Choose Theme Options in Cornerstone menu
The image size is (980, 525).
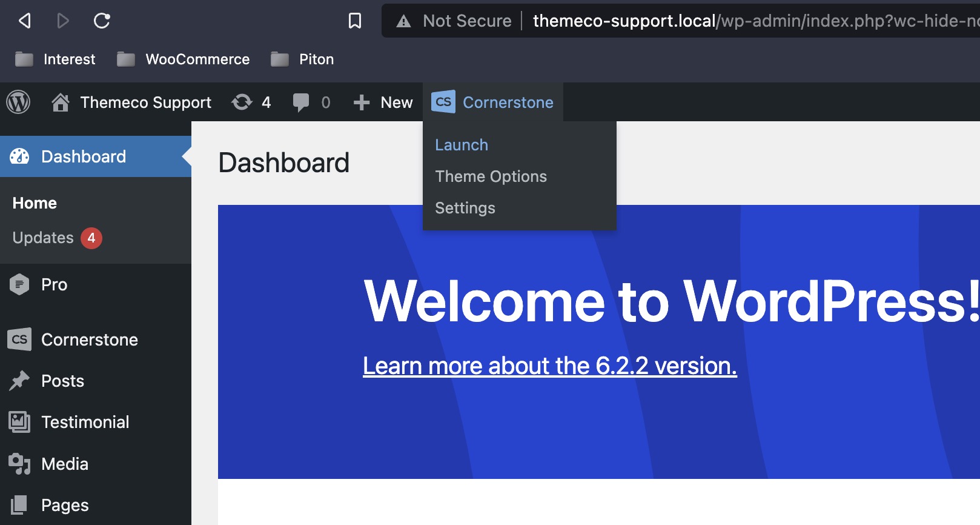(x=491, y=176)
